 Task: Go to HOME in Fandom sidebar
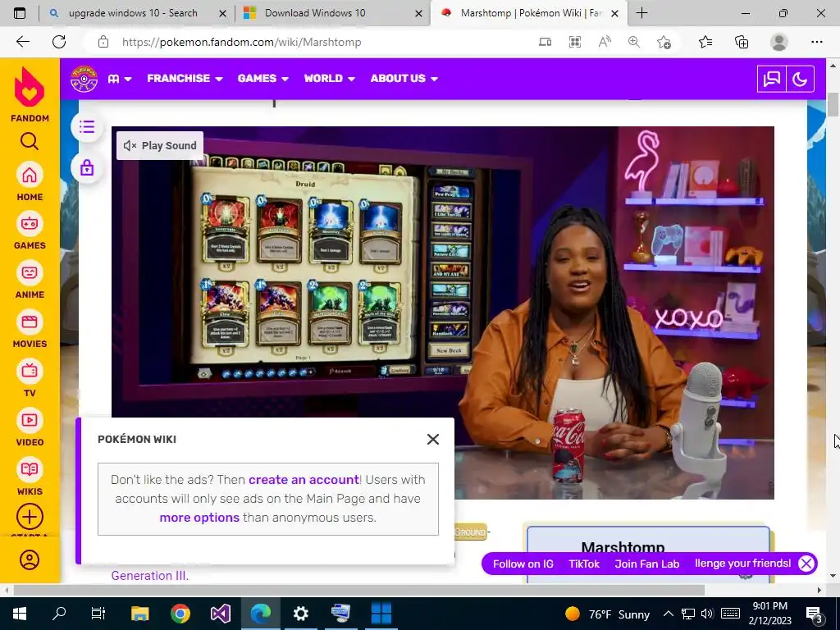pos(30,181)
